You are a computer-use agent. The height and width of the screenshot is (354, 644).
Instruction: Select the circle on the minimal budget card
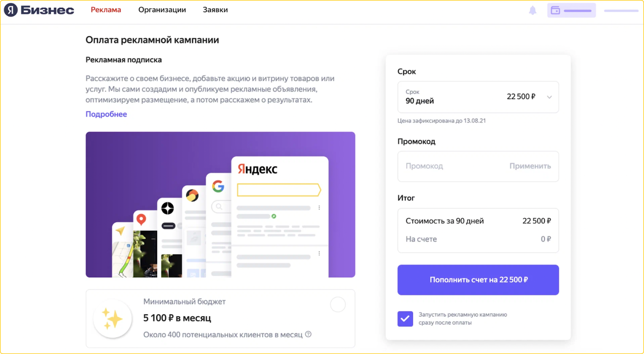click(338, 304)
